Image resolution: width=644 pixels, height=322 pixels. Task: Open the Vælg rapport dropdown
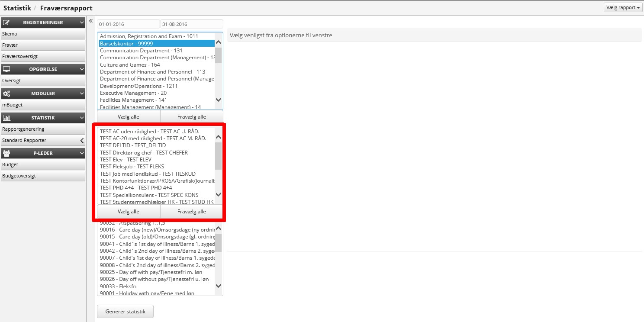point(623,7)
